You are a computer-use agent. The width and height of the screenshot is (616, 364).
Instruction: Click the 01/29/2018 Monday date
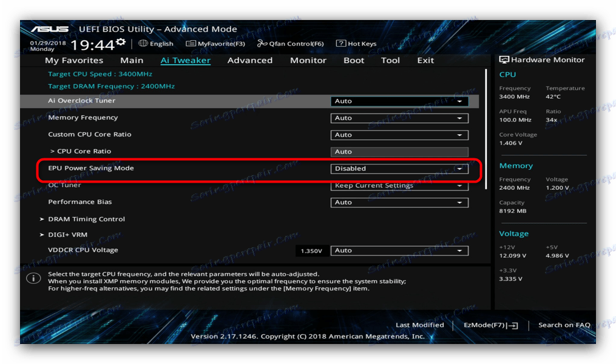(x=48, y=46)
